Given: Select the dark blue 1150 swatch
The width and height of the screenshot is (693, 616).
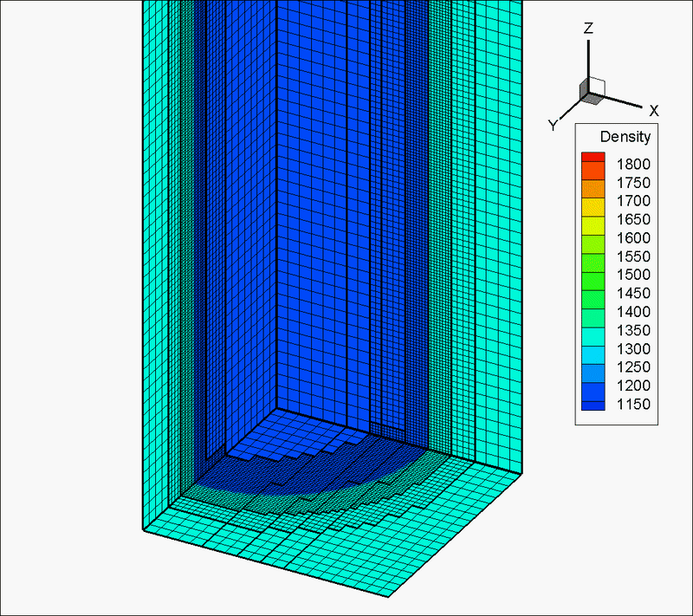Looking at the screenshot, I should click(x=593, y=405).
